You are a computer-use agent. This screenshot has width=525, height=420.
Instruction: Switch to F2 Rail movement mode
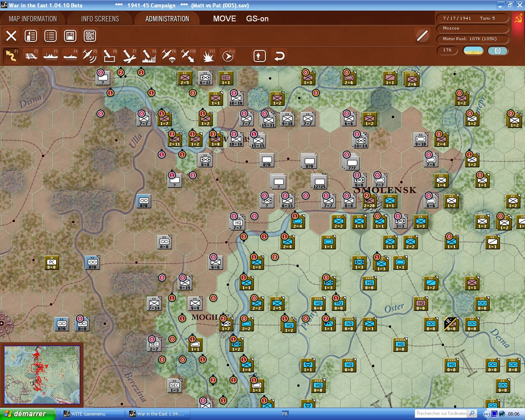click(31, 56)
